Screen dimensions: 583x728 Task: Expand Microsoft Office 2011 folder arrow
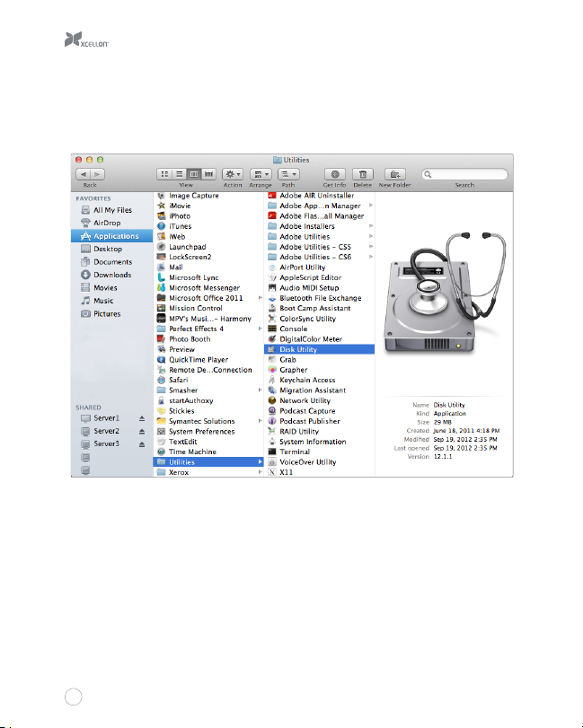pyautogui.click(x=261, y=298)
